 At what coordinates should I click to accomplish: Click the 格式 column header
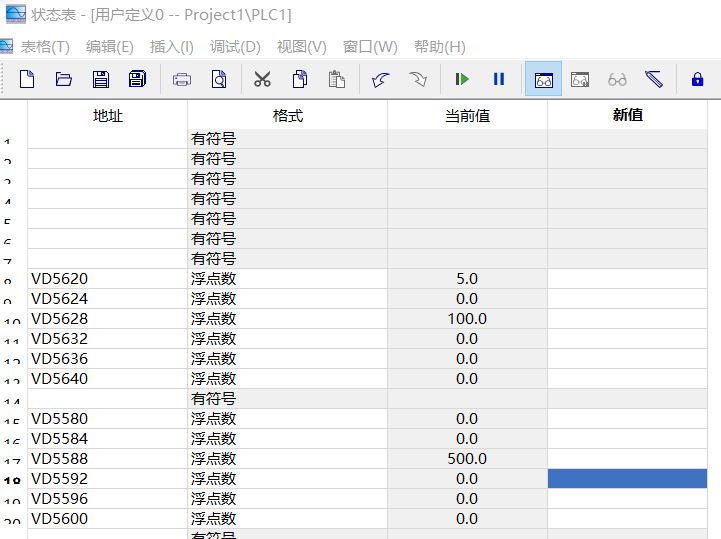point(287,115)
